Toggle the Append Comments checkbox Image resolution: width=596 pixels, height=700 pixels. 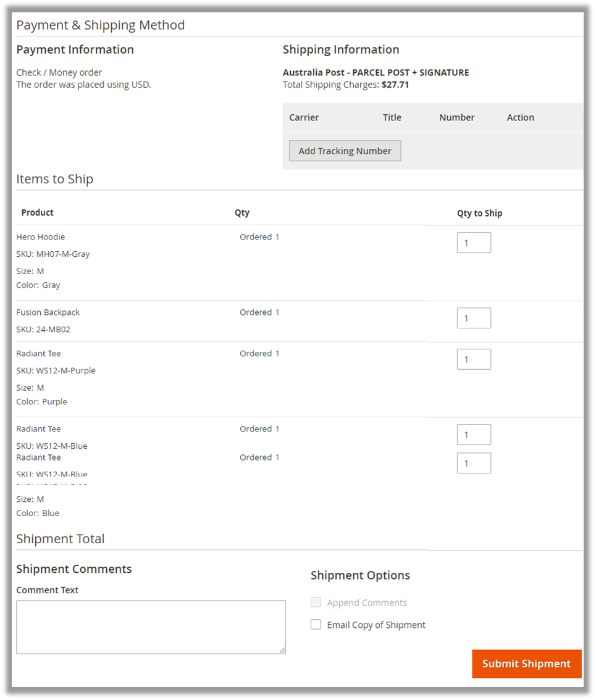tap(316, 602)
